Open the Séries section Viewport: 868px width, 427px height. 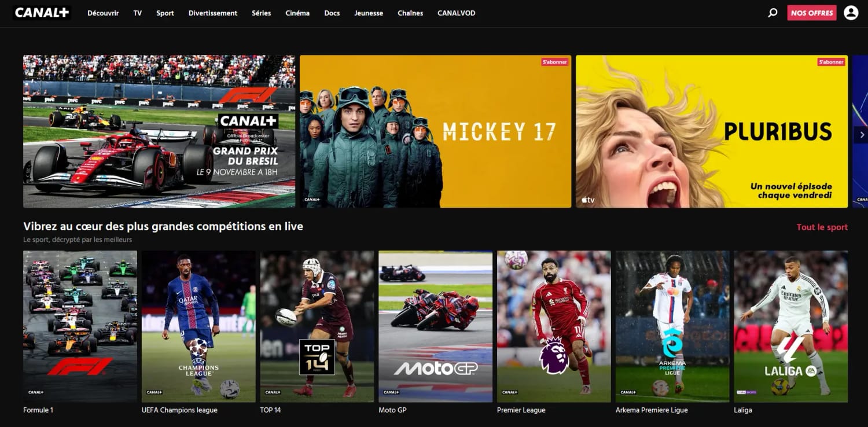point(261,13)
